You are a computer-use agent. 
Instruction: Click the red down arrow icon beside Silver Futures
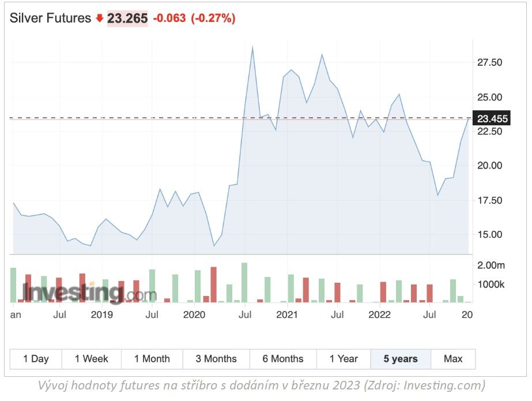99,18
